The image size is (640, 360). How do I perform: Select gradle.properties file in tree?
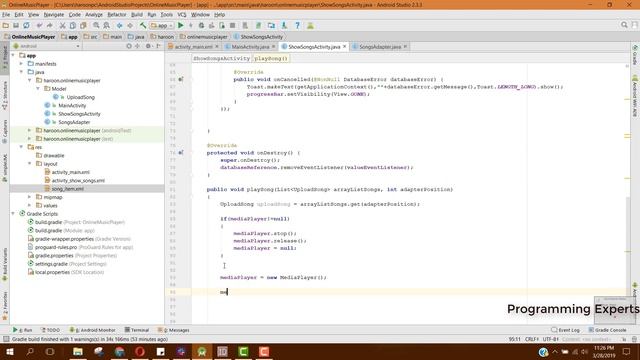tap(53, 256)
